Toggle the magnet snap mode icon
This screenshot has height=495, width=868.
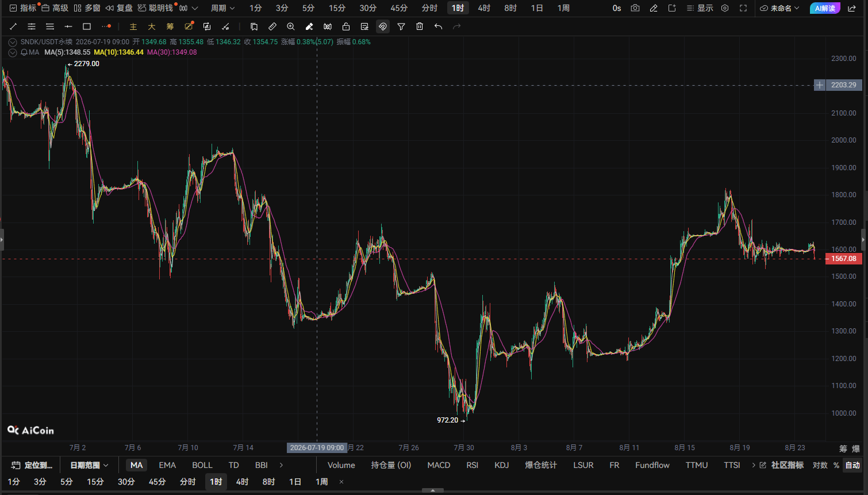[383, 26]
